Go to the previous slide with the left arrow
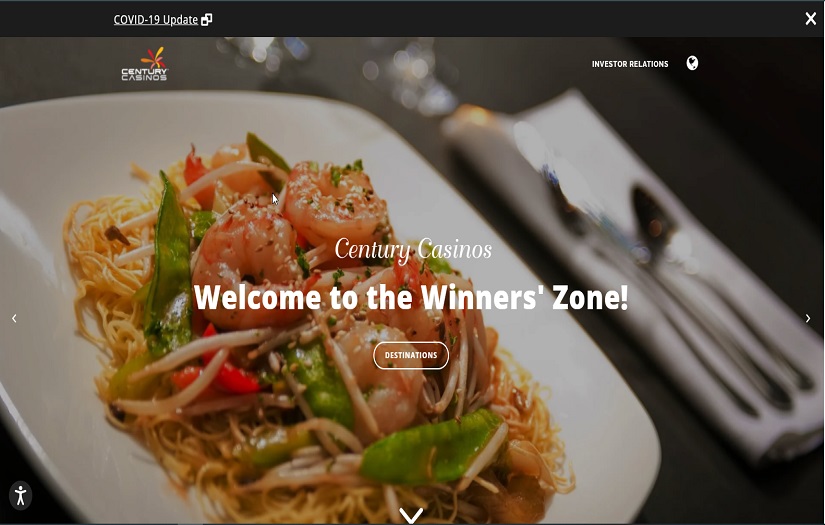 [x=14, y=318]
